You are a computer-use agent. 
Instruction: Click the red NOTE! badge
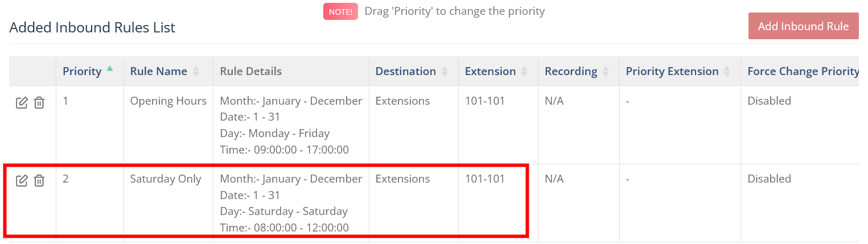pos(340,11)
